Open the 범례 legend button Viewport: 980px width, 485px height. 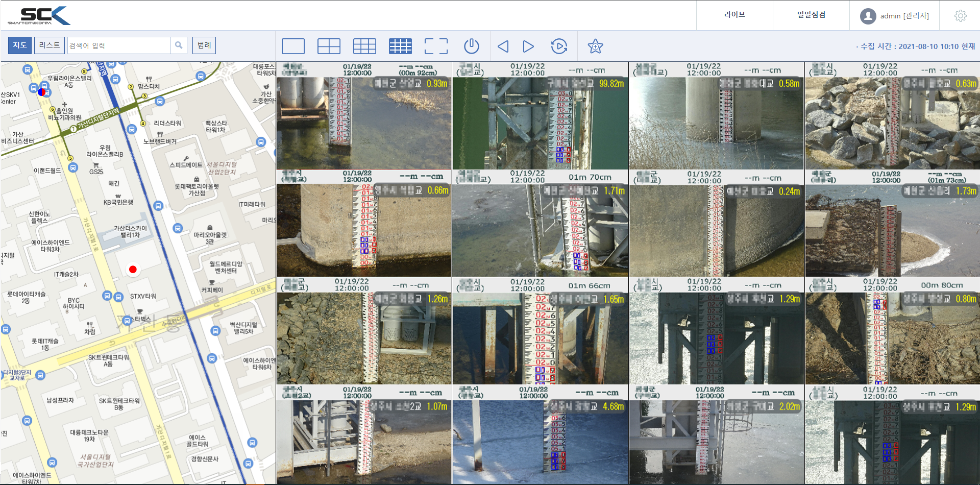(204, 45)
